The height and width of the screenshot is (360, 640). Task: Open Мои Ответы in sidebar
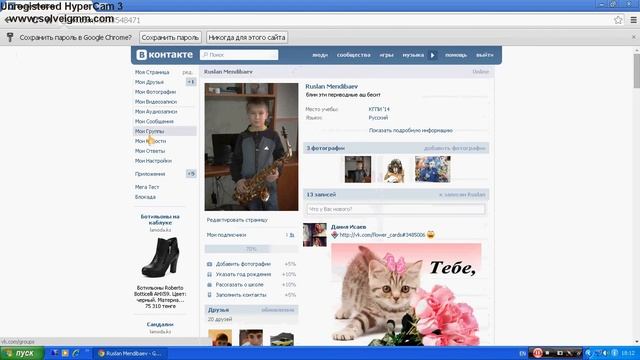click(x=150, y=151)
